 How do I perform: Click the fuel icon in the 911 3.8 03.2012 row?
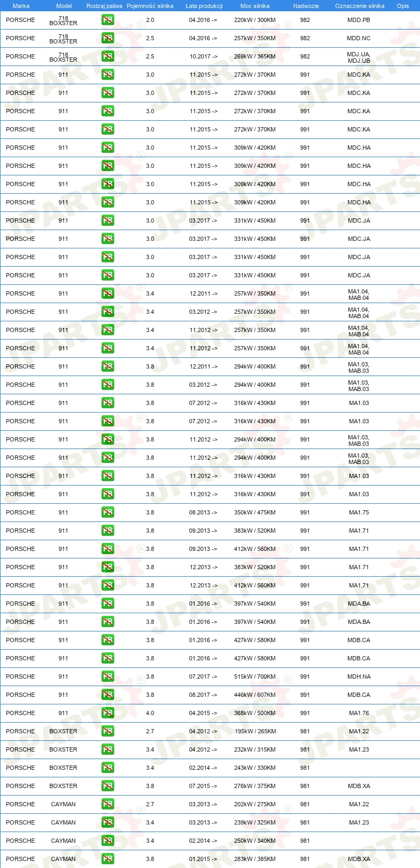tap(108, 385)
